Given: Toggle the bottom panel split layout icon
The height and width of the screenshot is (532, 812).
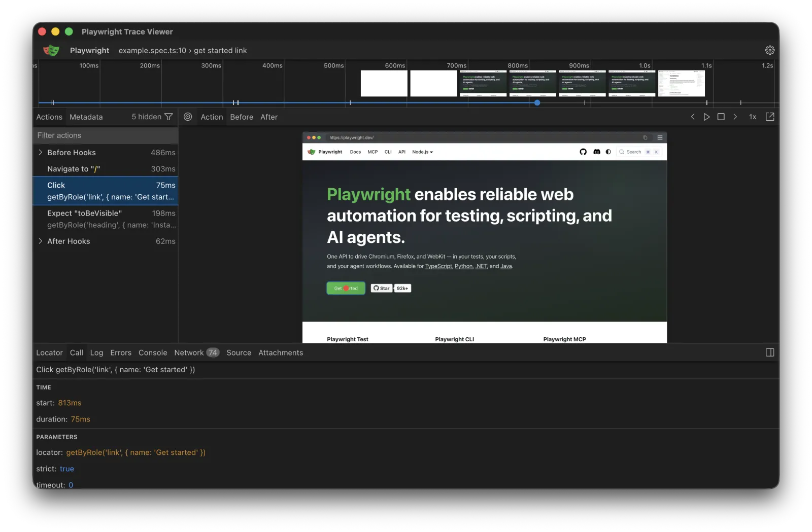Looking at the screenshot, I should (770, 352).
